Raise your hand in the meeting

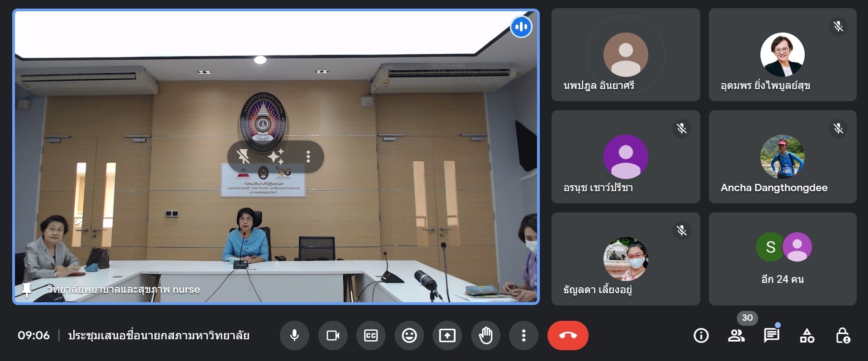tap(486, 335)
